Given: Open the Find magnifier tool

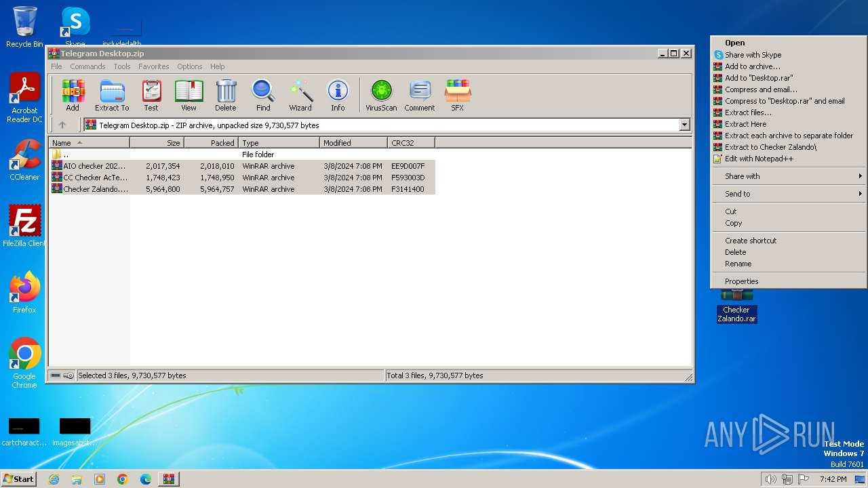Looking at the screenshot, I should (263, 96).
